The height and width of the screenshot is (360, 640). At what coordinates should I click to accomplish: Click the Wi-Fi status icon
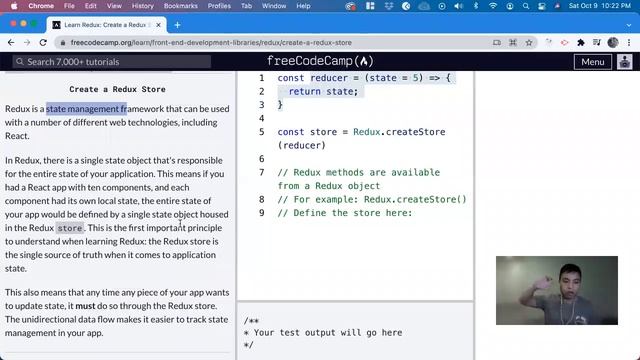point(493,6)
